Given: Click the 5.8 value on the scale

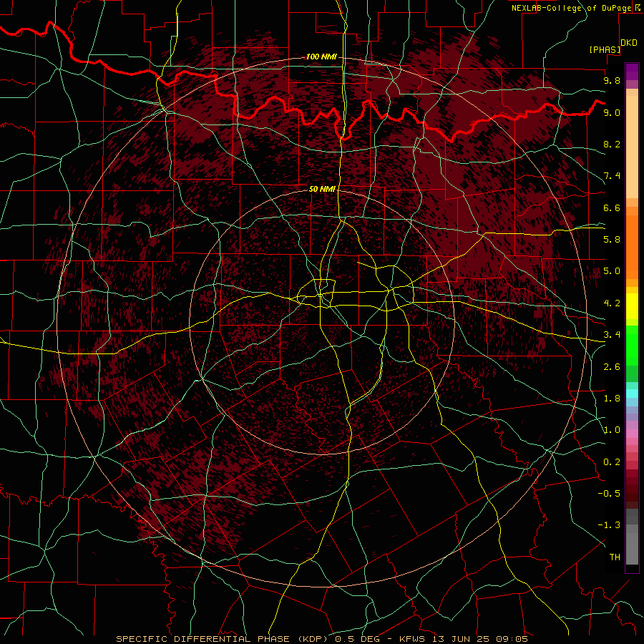Looking at the screenshot, I should click(612, 240).
